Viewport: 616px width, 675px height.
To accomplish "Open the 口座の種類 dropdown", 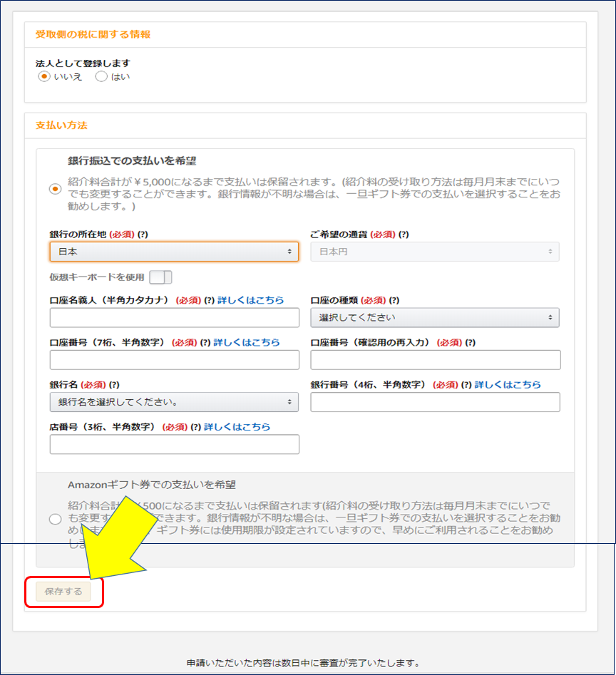I will (435, 317).
